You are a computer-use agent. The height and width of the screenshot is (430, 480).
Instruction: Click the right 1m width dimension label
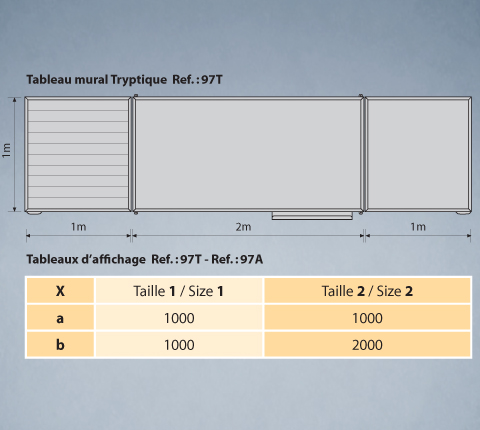pyautogui.click(x=418, y=227)
